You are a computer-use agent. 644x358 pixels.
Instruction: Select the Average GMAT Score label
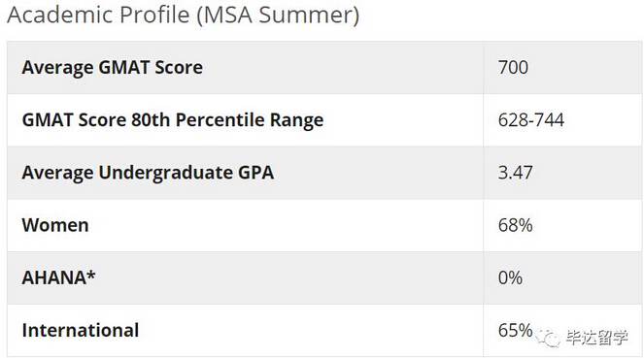[x=112, y=67]
